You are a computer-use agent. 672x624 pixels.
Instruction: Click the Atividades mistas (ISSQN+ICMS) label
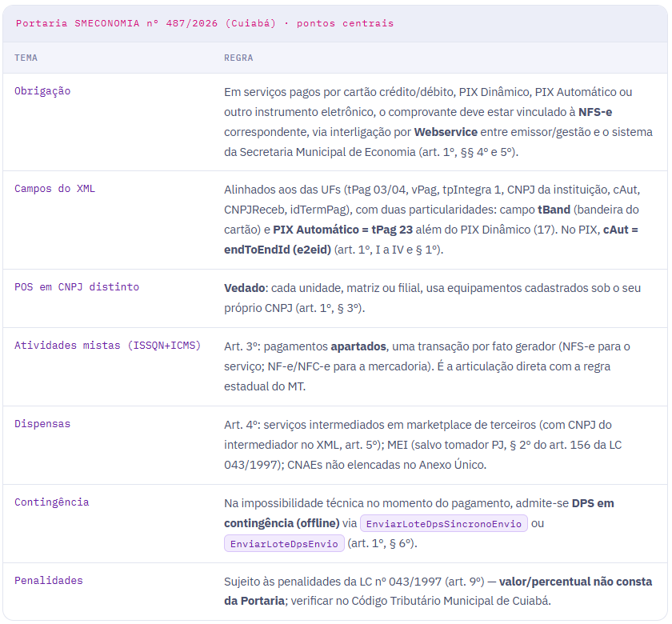pos(107,346)
